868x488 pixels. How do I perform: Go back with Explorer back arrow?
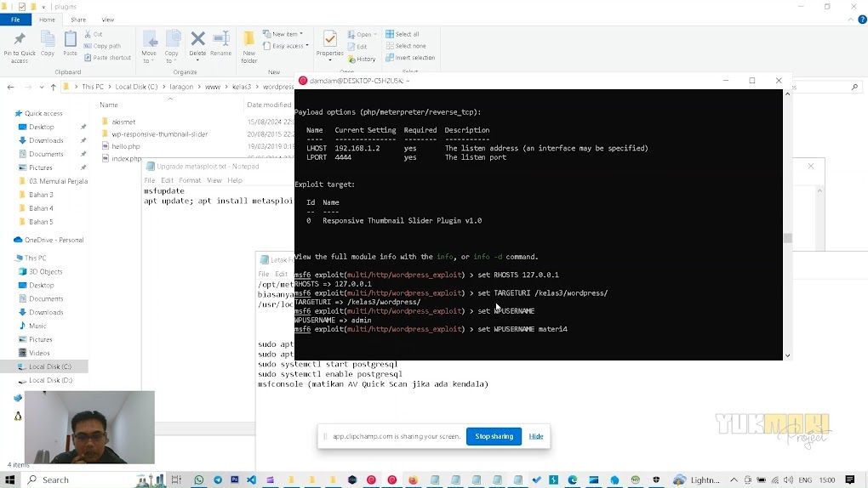(x=10, y=87)
